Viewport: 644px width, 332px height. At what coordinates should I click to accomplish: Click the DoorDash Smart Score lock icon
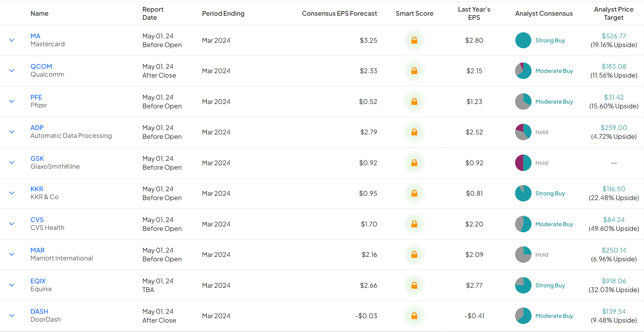[x=414, y=316]
